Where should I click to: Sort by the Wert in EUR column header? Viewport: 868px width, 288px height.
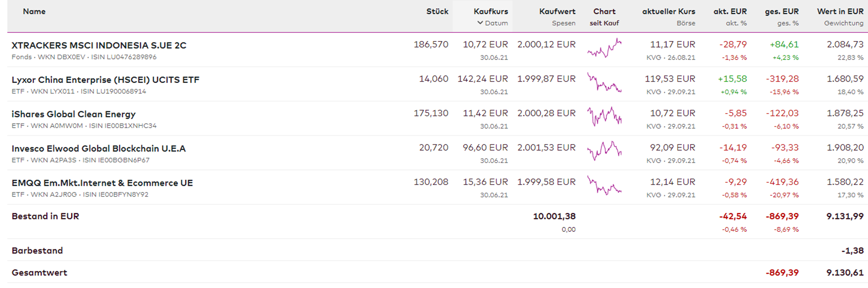pyautogui.click(x=840, y=11)
